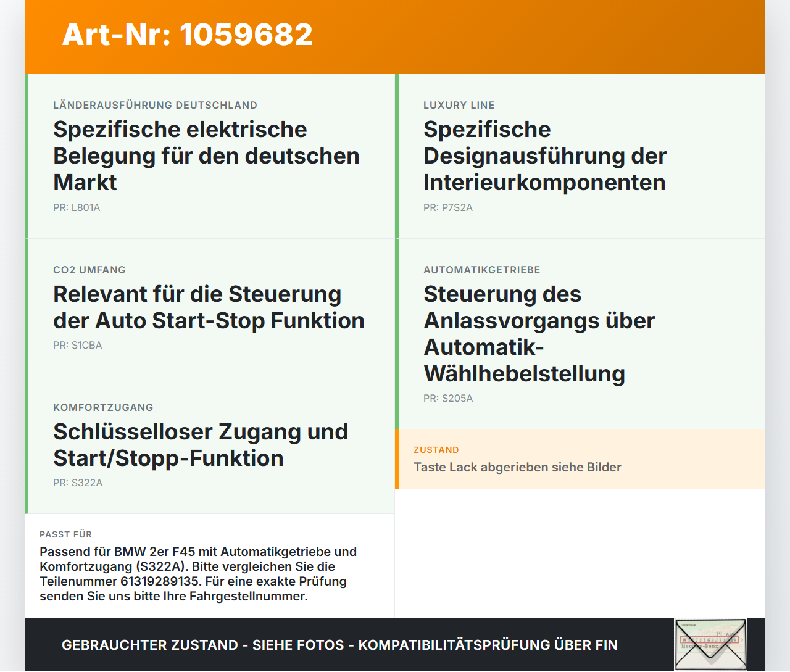Open the vehicle registration document thumbnail
Viewport: 790px width, 672px height.
click(x=710, y=645)
